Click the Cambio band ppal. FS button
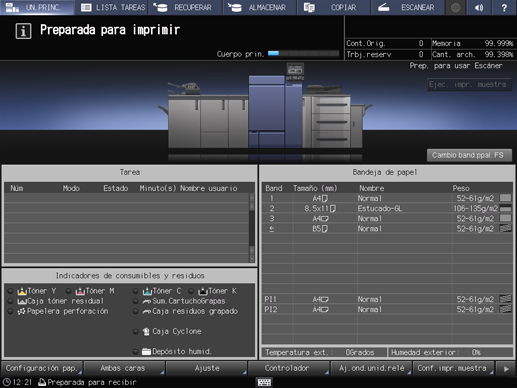Image resolution: width=517 pixels, height=388 pixels. point(469,155)
